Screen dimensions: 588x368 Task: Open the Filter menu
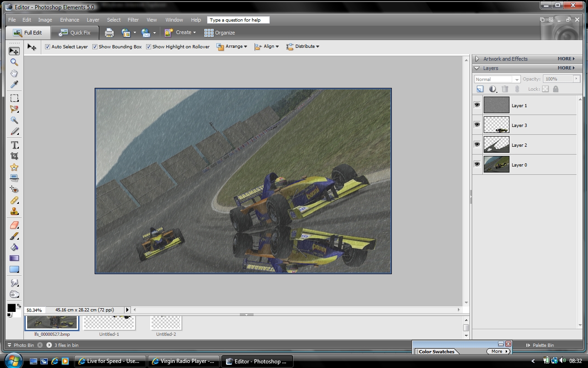[133, 20]
